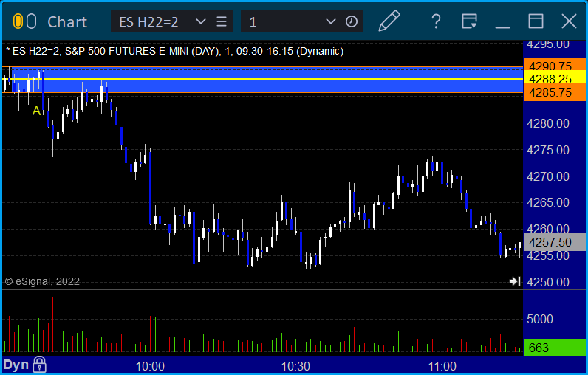Screen dimensions: 588x375
Task: Maximize the chart window
Action: (x=536, y=21)
